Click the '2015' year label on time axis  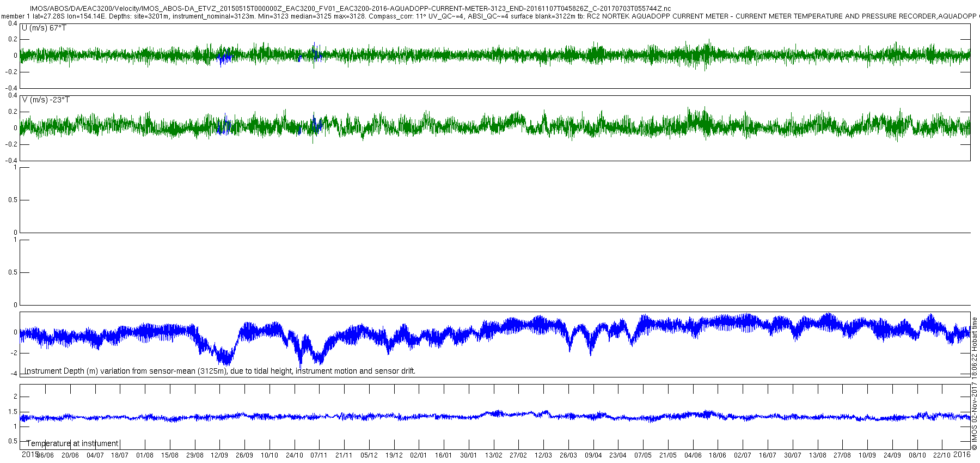pos(29,454)
